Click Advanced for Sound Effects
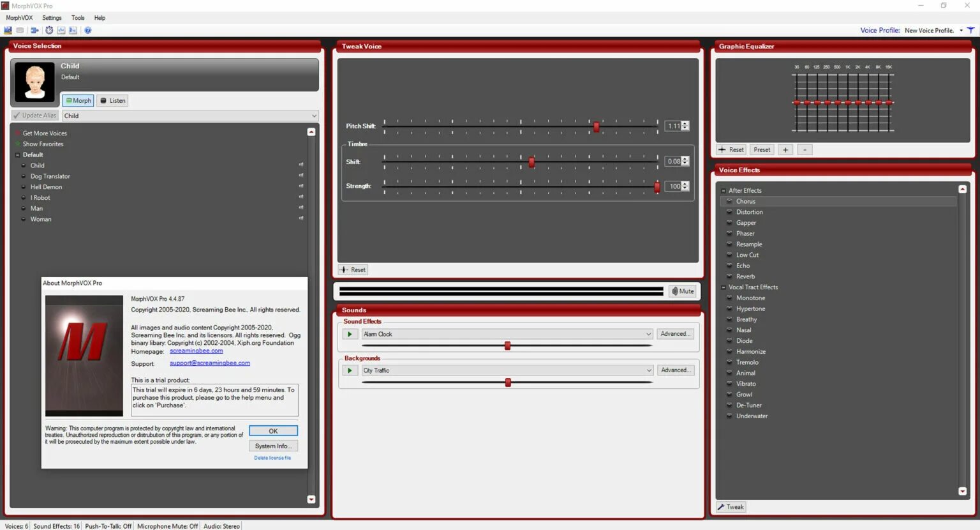This screenshot has height=530, width=980. (675, 334)
